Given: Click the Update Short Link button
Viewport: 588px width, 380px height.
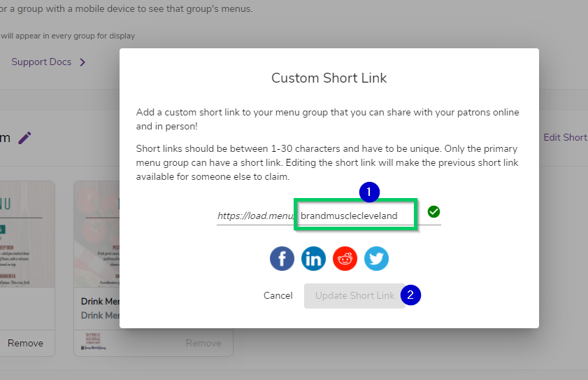Looking at the screenshot, I should [x=354, y=296].
